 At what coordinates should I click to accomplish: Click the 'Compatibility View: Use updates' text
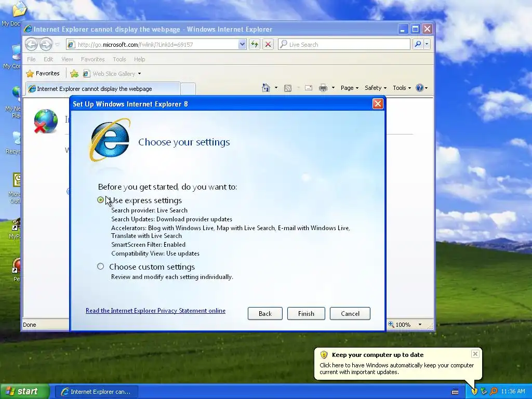pos(155,254)
